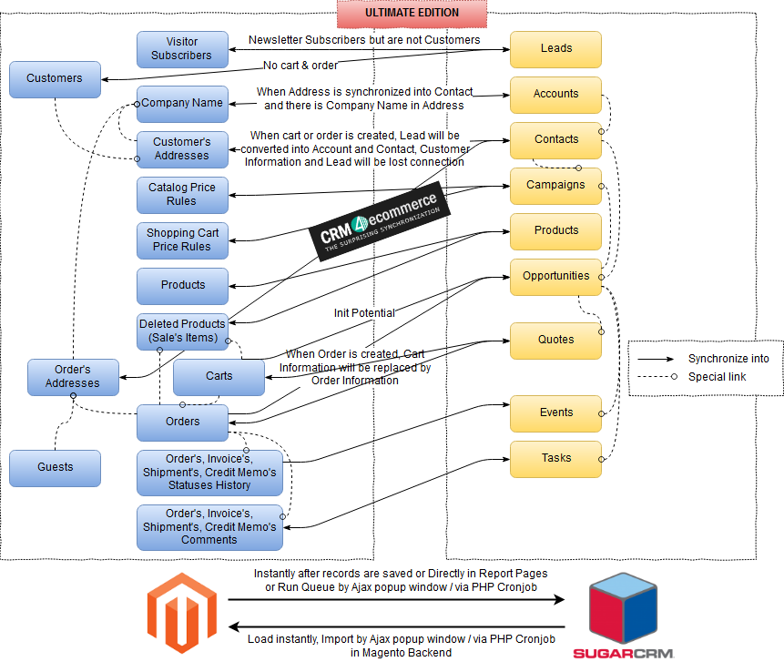The image size is (784, 672).
Task: Select the Shopping Cart Price Rules box
Action: (182, 240)
